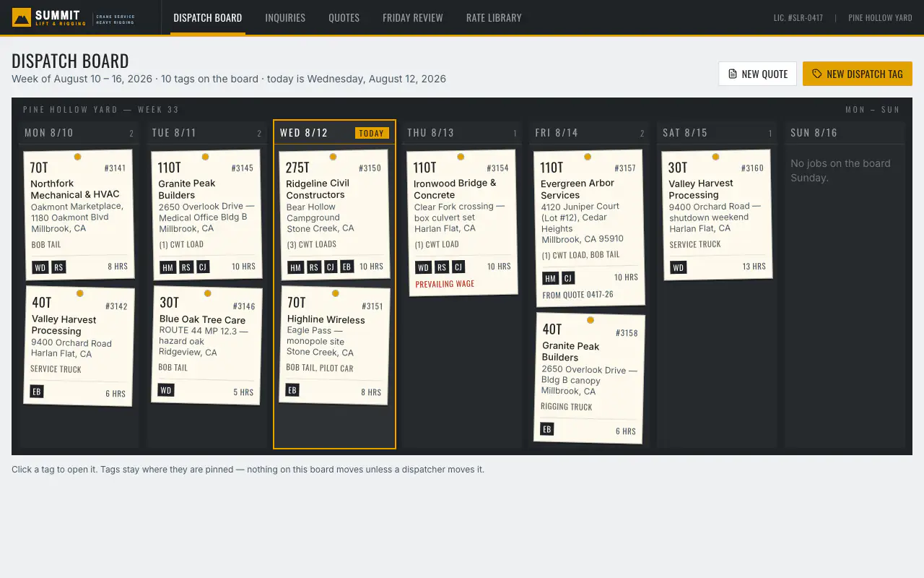Click the EB crew badge on tag #3142
Viewport: 924px width, 578px height.
tap(36, 392)
